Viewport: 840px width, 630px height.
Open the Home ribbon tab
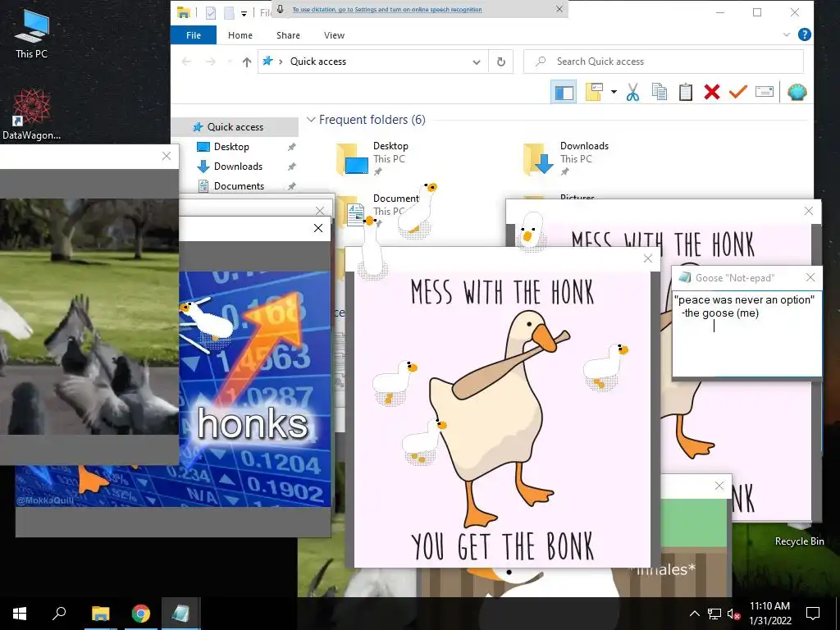pos(240,35)
